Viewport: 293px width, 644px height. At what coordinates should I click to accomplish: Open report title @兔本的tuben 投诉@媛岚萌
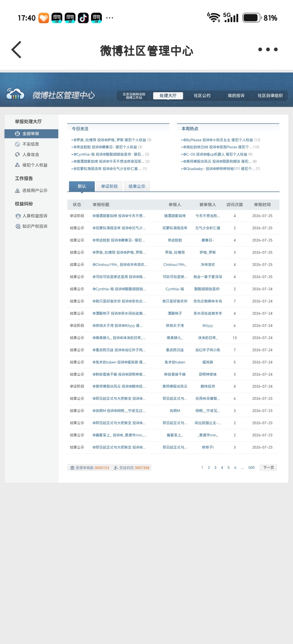point(119,362)
